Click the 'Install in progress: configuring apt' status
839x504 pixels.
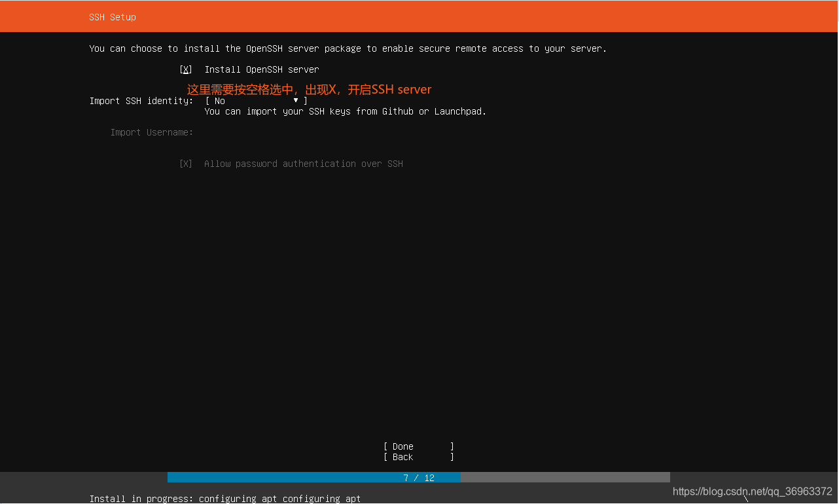[225, 498]
